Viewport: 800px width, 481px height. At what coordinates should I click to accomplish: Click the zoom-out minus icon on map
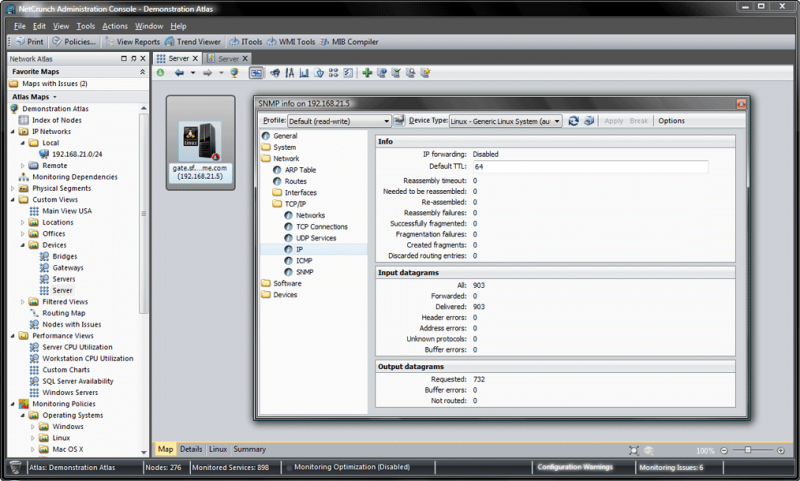point(723,450)
